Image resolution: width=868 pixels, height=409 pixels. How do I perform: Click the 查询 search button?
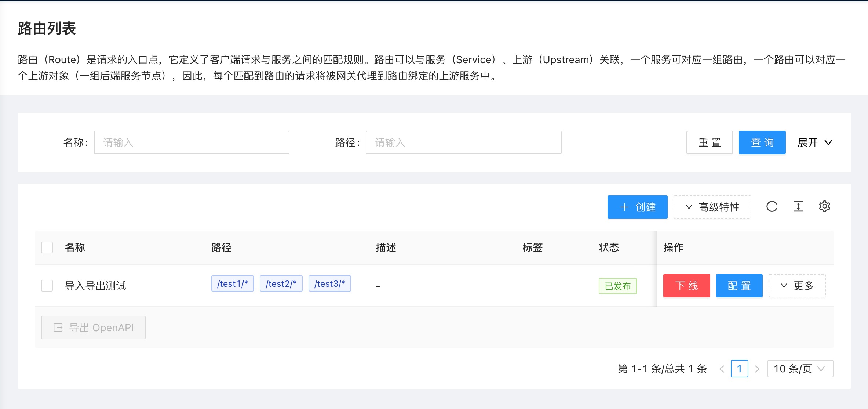tap(762, 142)
